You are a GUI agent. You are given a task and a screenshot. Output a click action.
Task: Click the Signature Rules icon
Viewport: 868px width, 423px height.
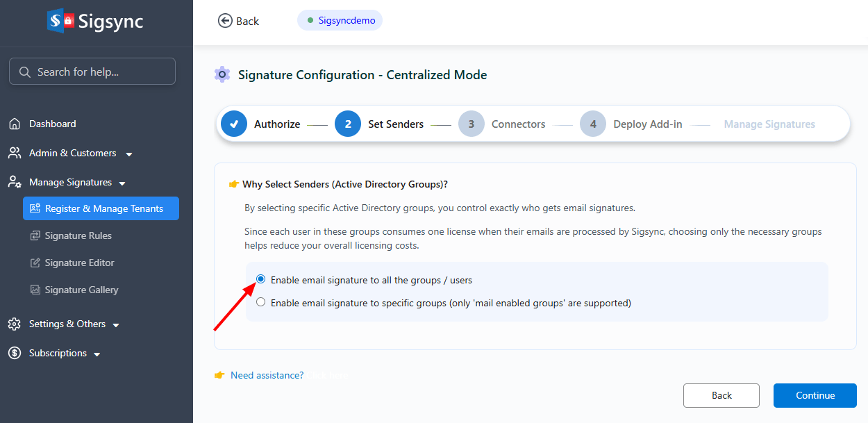point(35,236)
